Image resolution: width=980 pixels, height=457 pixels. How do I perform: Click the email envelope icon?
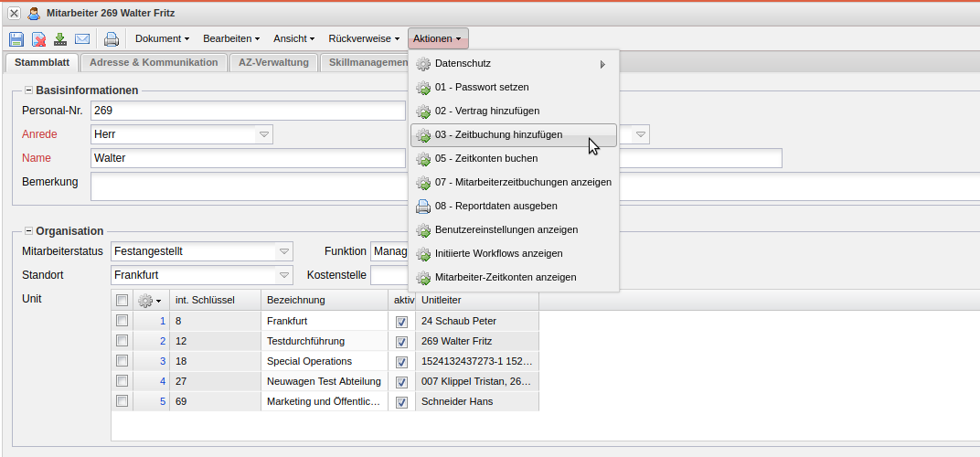pos(82,39)
